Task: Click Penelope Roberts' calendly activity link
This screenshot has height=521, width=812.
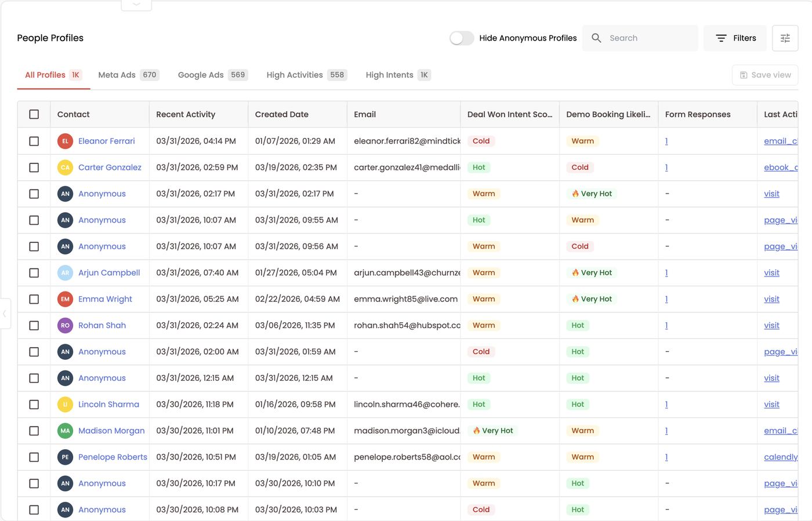Action: pyautogui.click(x=781, y=457)
